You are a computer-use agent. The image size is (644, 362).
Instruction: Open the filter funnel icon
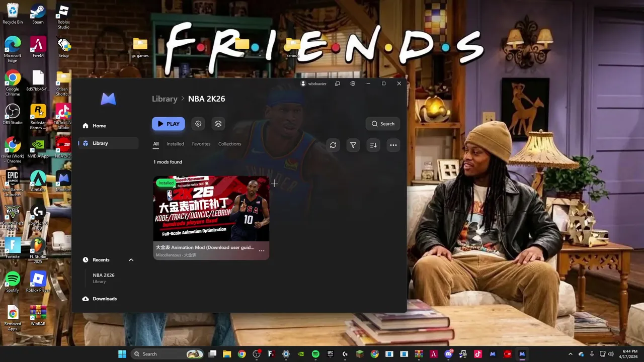click(353, 145)
